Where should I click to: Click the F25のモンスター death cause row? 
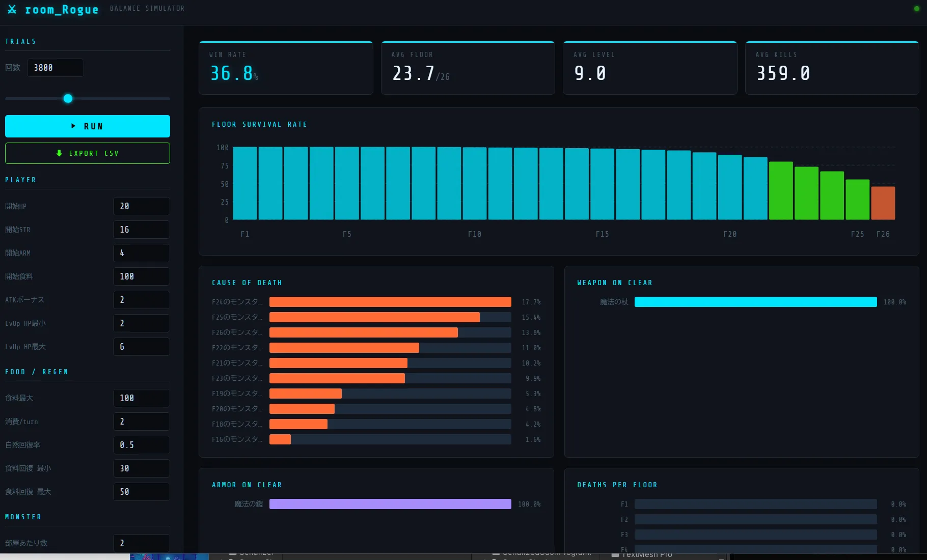(x=376, y=317)
